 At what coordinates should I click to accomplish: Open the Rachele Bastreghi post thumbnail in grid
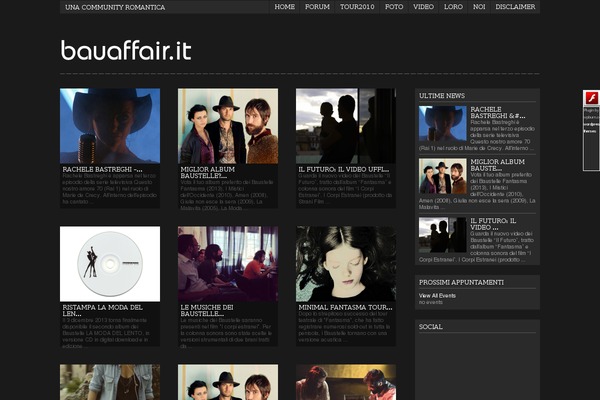point(110,126)
